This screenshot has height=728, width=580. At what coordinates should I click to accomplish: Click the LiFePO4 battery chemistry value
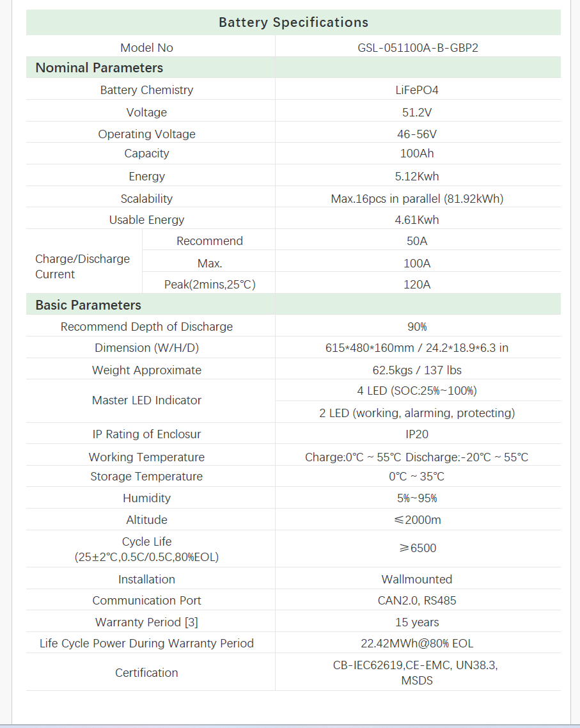point(417,90)
